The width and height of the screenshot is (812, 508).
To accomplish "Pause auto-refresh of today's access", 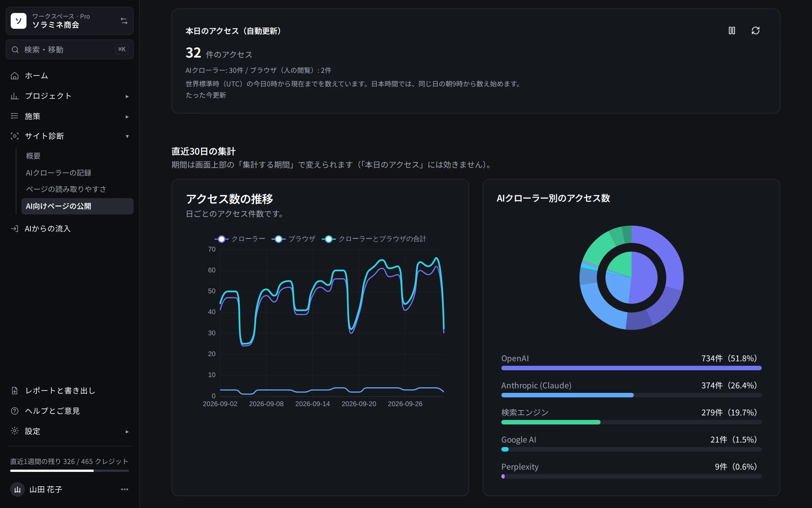I will click(x=732, y=30).
